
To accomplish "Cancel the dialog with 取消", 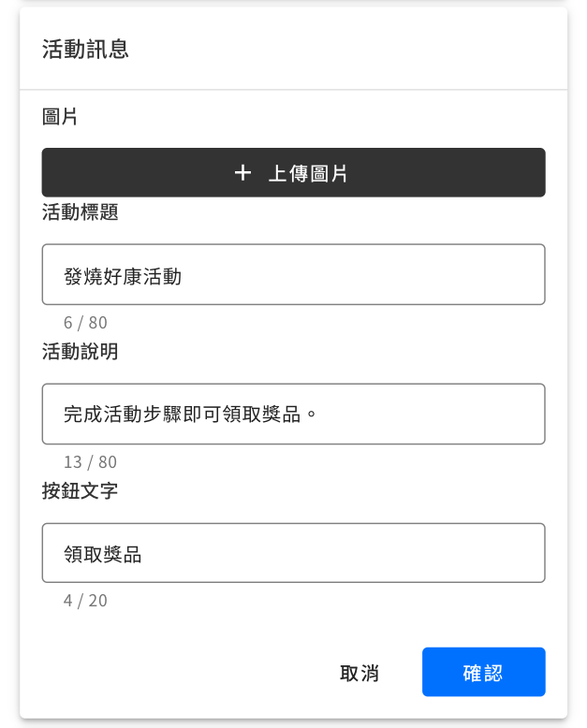I will pyautogui.click(x=360, y=673).
